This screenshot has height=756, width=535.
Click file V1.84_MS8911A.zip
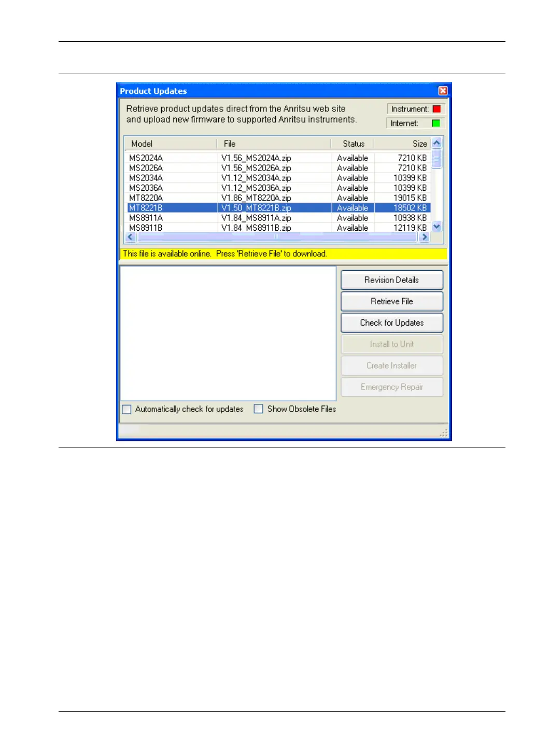[256, 218]
